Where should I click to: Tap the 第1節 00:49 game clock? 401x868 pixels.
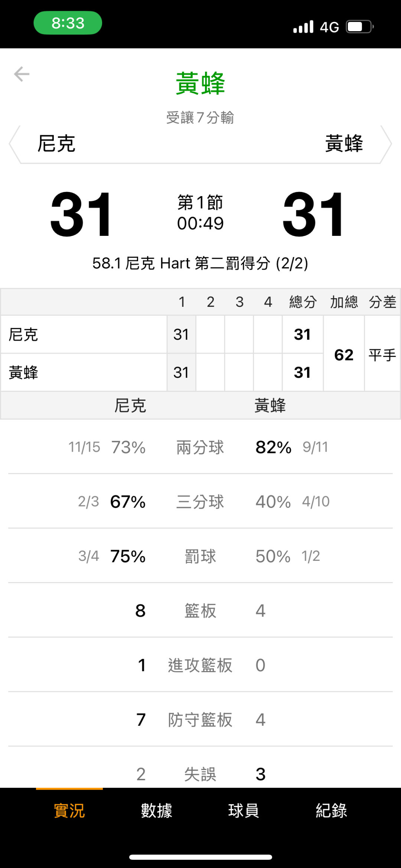point(200,213)
